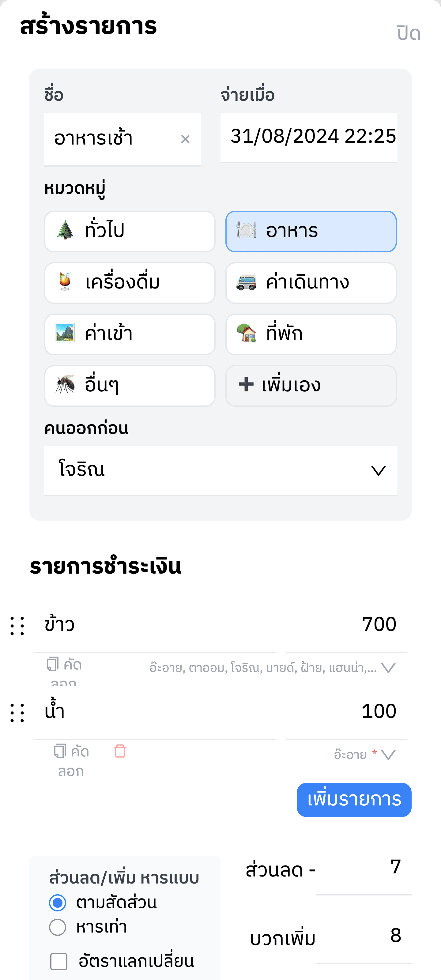Click the copy icon under น้ำ
The image size is (441, 980).
60,751
